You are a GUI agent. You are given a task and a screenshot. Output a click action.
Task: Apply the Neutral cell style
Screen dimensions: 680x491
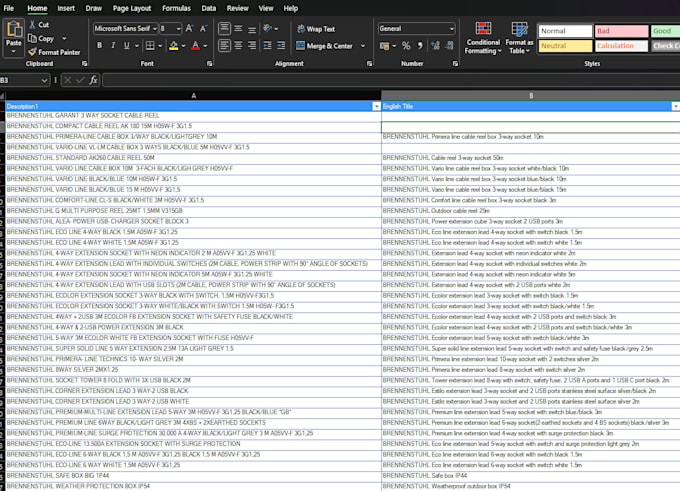click(566, 46)
